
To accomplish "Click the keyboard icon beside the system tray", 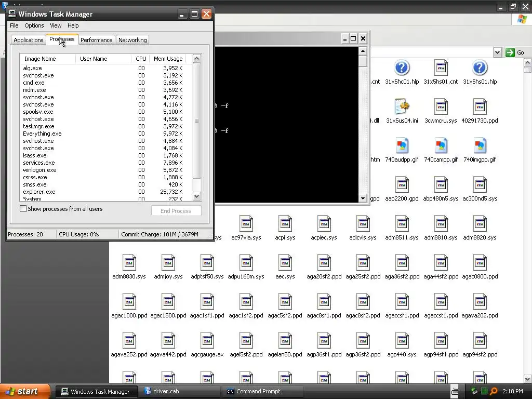I will tap(455, 392).
